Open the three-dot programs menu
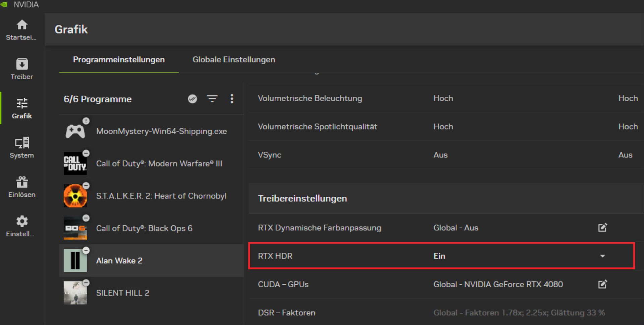The height and width of the screenshot is (325, 644). [232, 99]
